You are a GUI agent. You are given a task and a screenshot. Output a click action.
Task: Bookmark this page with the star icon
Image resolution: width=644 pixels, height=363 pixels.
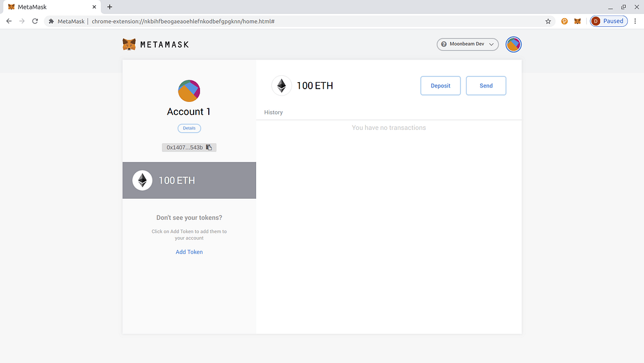tap(548, 22)
